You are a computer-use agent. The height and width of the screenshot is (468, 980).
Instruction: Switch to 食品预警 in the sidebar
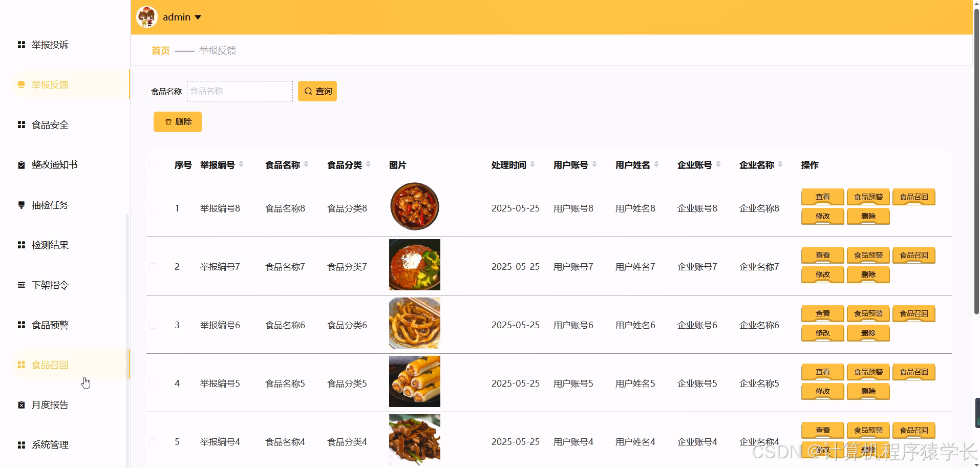(x=21, y=325)
